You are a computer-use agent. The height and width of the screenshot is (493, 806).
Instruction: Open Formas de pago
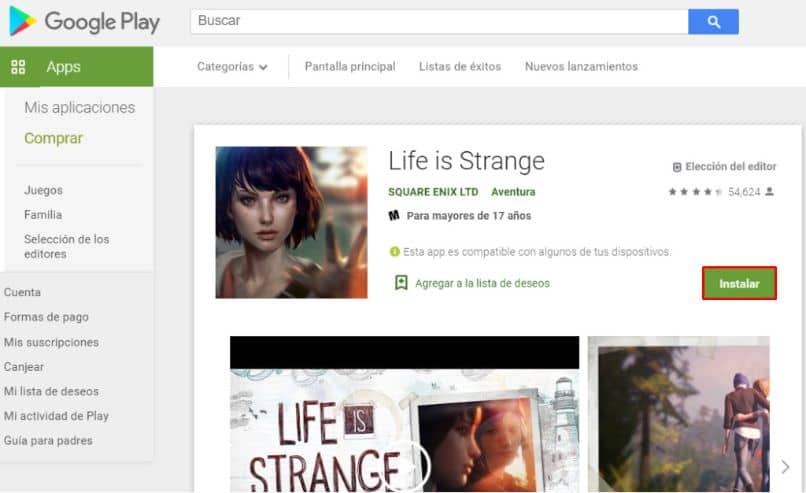coord(46,317)
